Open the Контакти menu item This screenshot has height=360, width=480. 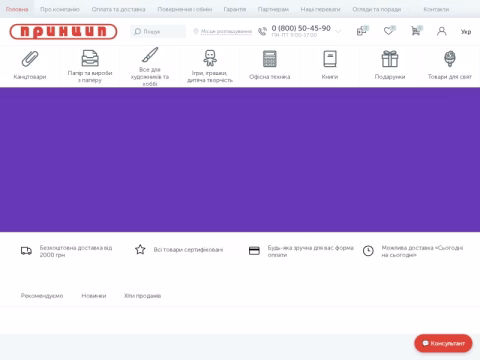(x=436, y=9)
